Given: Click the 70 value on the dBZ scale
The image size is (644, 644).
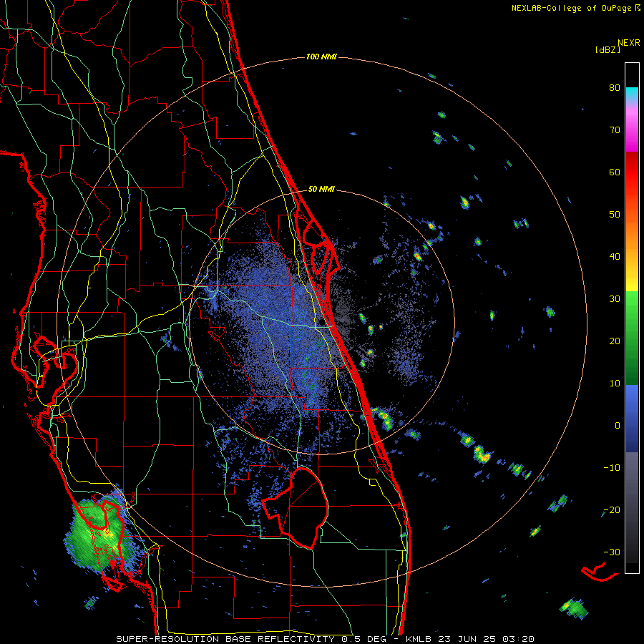Looking at the screenshot, I should pos(615,130).
